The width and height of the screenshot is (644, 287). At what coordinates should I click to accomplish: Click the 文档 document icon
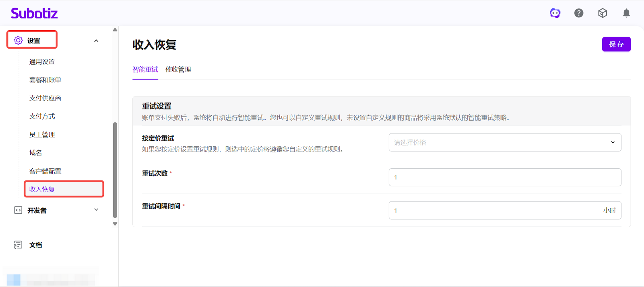(x=18, y=245)
